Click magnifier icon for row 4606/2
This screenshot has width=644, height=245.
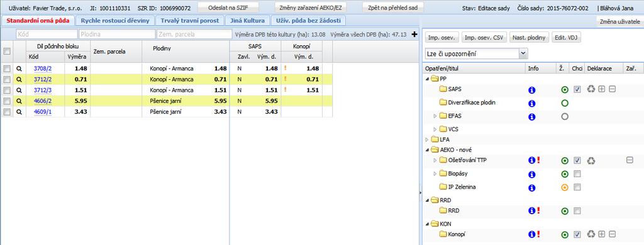[x=19, y=101]
